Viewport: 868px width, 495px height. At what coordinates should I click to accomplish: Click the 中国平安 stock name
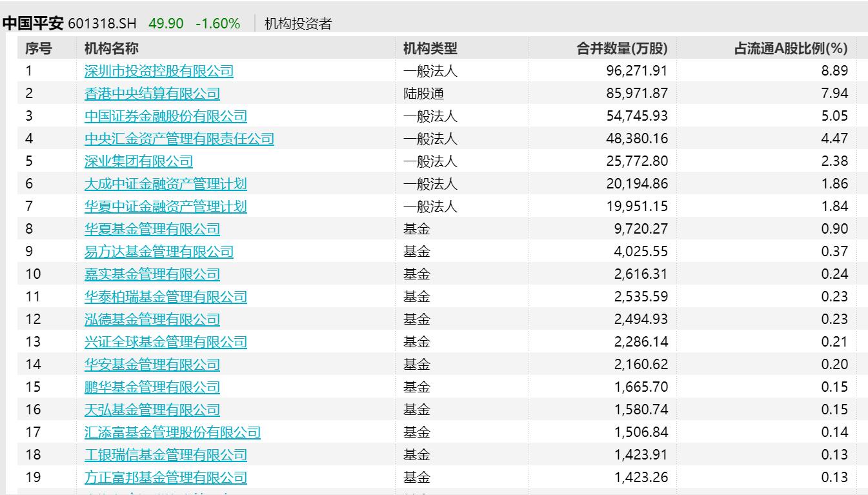[33, 24]
